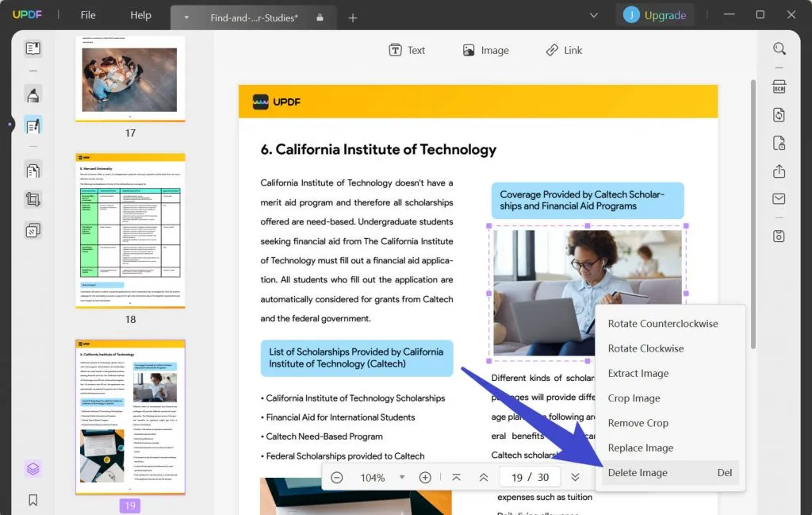Click 'California Institute of Technology Scholarships' bullet
This screenshot has height=515, width=812.
355,398
